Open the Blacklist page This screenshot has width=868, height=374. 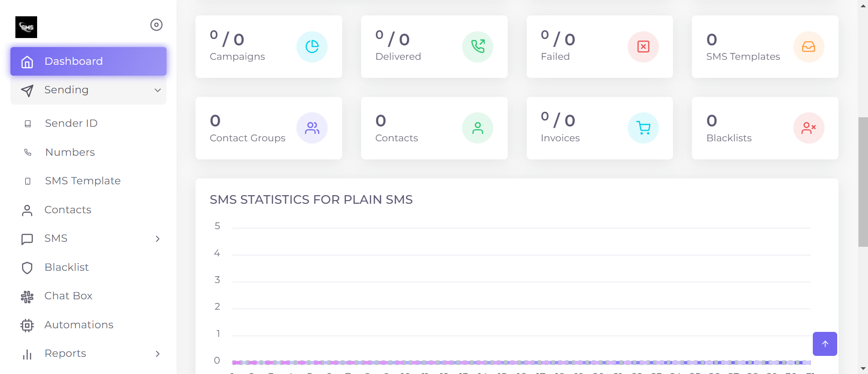click(x=67, y=267)
